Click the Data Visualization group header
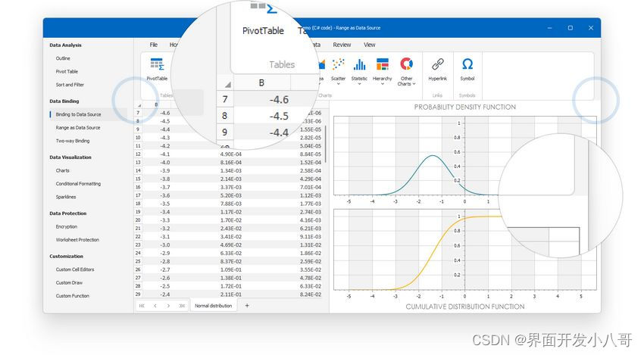This screenshot has width=644, height=355. click(x=70, y=157)
